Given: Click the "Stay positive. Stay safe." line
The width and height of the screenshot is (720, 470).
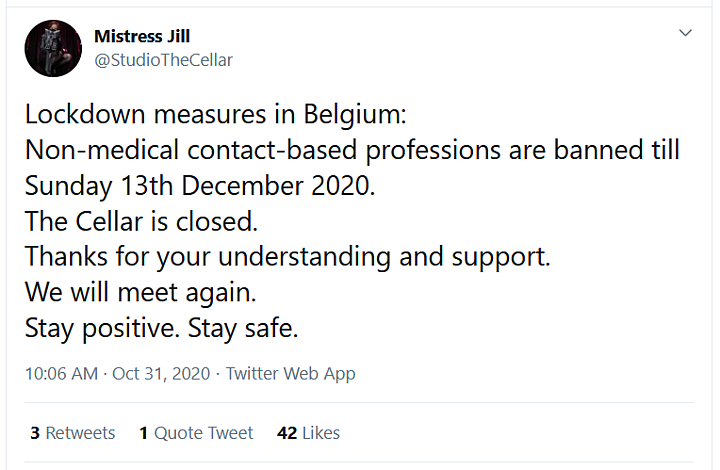Looking at the screenshot, I should 162,327.
